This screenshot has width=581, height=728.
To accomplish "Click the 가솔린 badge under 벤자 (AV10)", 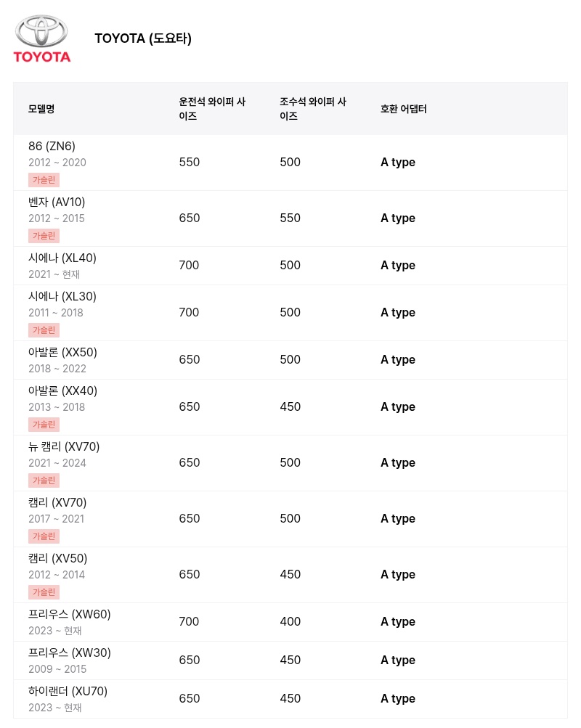I will click(44, 235).
